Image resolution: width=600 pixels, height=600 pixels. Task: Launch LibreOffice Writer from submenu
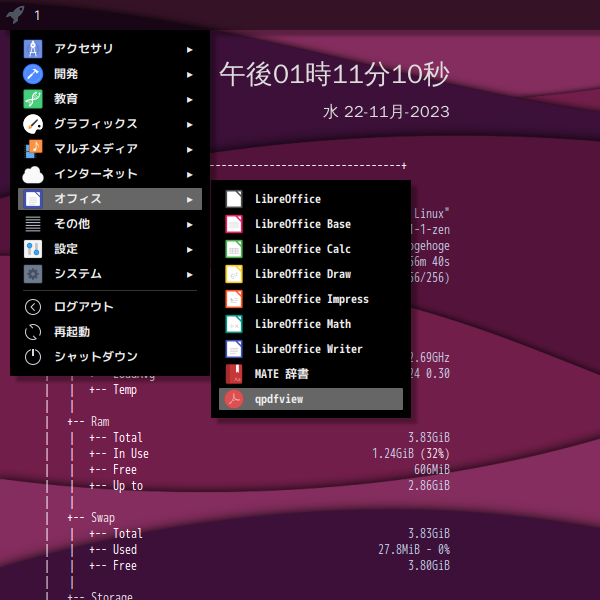311,349
